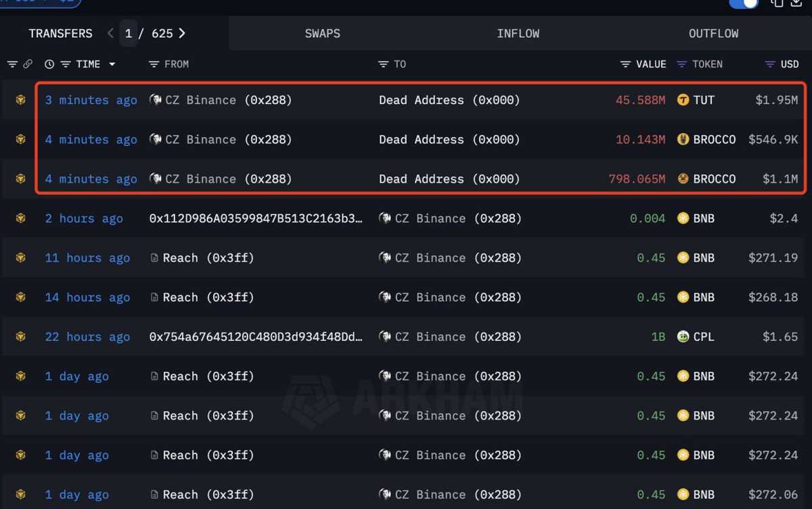Image resolution: width=812 pixels, height=509 pixels.
Task: Open address 0x112D986A03599847B513C2163b3…
Action: coord(256,218)
